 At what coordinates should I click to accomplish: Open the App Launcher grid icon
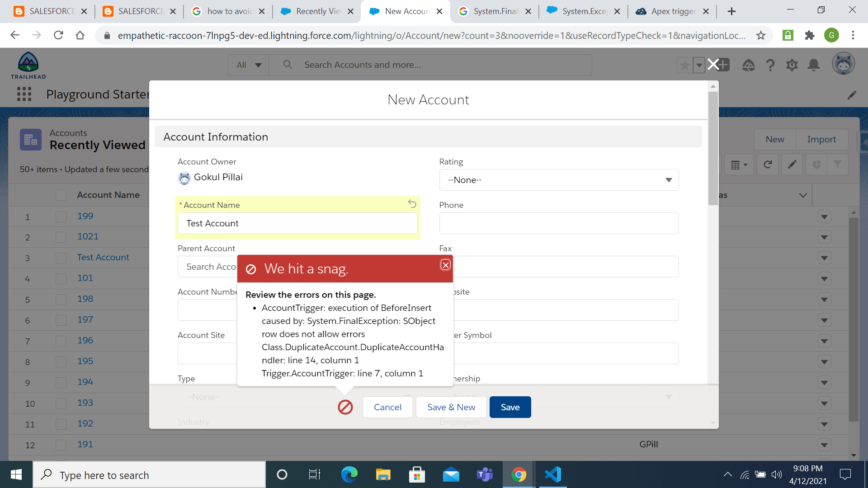[24, 94]
